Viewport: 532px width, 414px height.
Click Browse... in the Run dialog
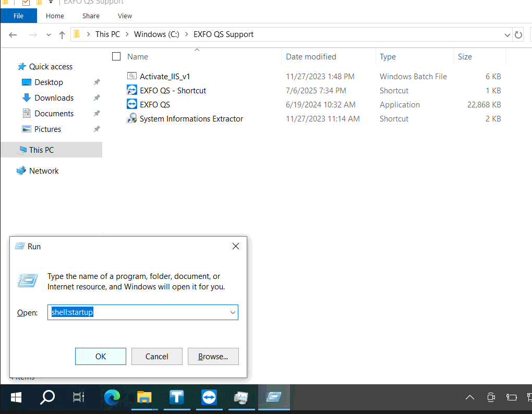tap(213, 356)
